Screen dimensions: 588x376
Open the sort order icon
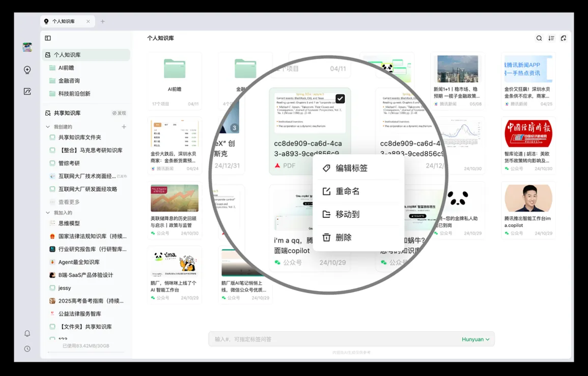coord(551,38)
